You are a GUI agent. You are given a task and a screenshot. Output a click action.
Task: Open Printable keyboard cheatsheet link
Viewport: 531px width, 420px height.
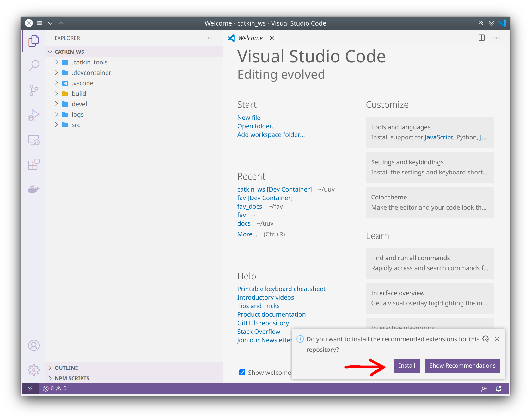pyautogui.click(x=281, y=289)
